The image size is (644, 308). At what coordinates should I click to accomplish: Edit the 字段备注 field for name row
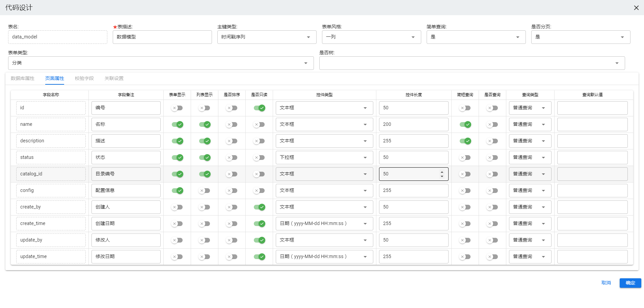(x=126, y=124)
